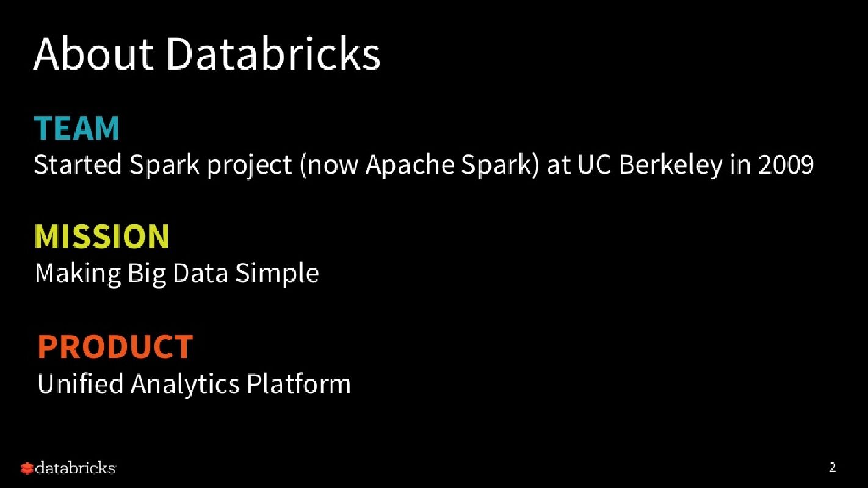
Task: Click the word Platform under PRODUCT
Action: click(x=298, y=384)
